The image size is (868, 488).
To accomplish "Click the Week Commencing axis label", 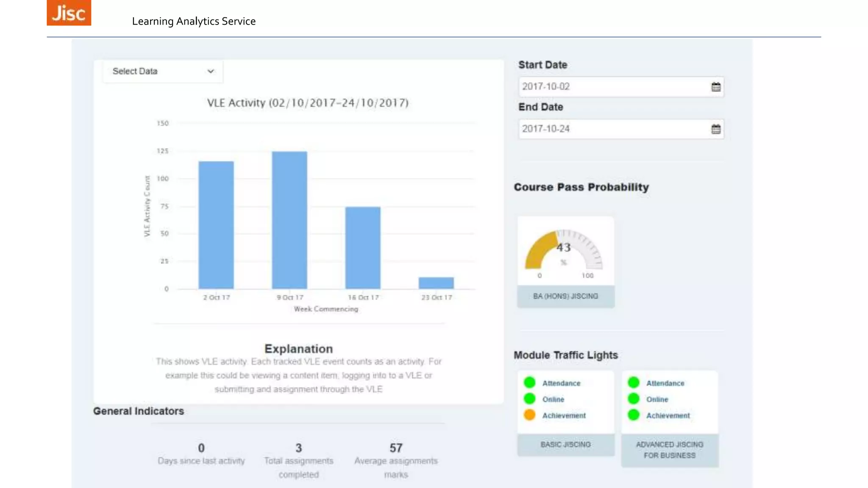I will coord(326,309).
